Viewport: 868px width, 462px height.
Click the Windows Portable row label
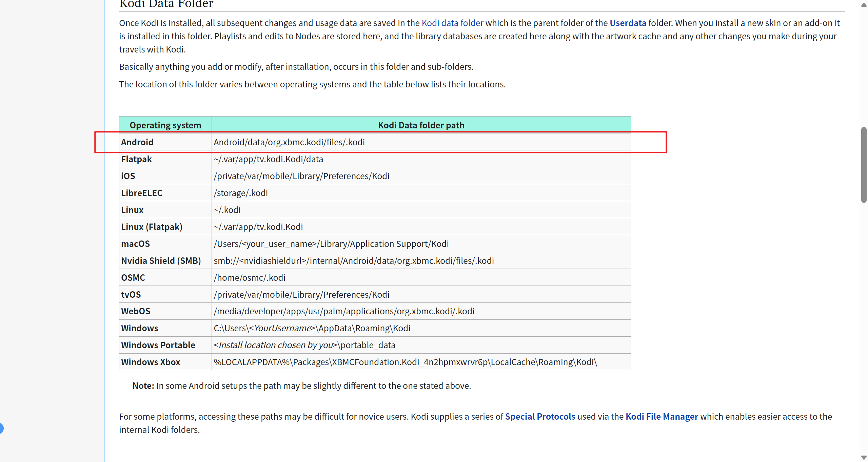158,345
